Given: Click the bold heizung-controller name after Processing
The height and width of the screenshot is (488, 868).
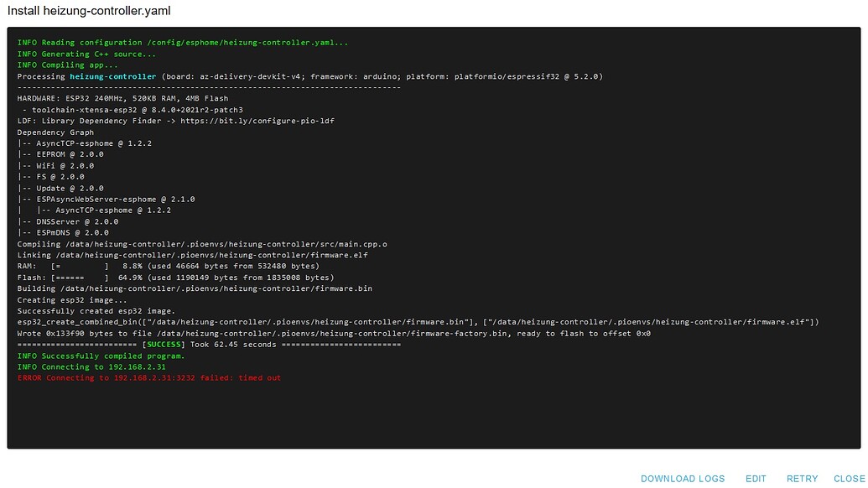Looking at the screenshot, I should click(112, 76).
